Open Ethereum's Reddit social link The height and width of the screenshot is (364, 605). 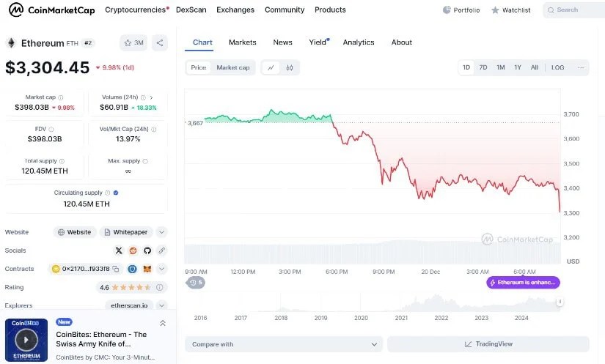point(133,250)
